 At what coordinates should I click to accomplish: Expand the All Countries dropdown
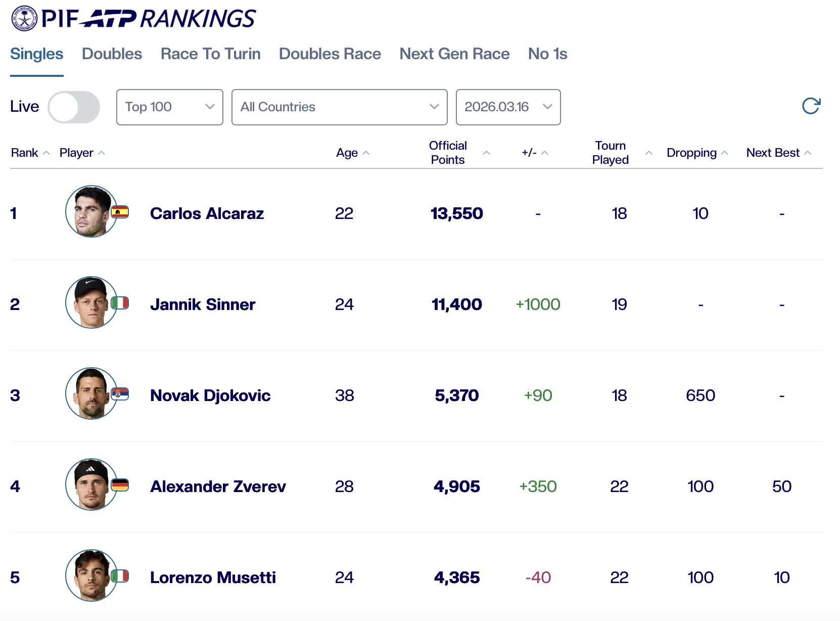tap(339, 107)
